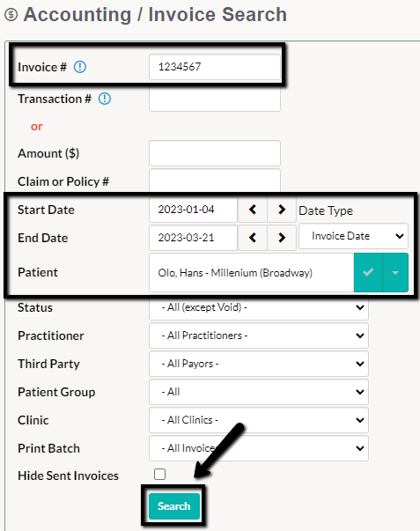The height and width of the screenshot is (531, 420).
Task: Expand the Status dropdown
Action: 259,307
